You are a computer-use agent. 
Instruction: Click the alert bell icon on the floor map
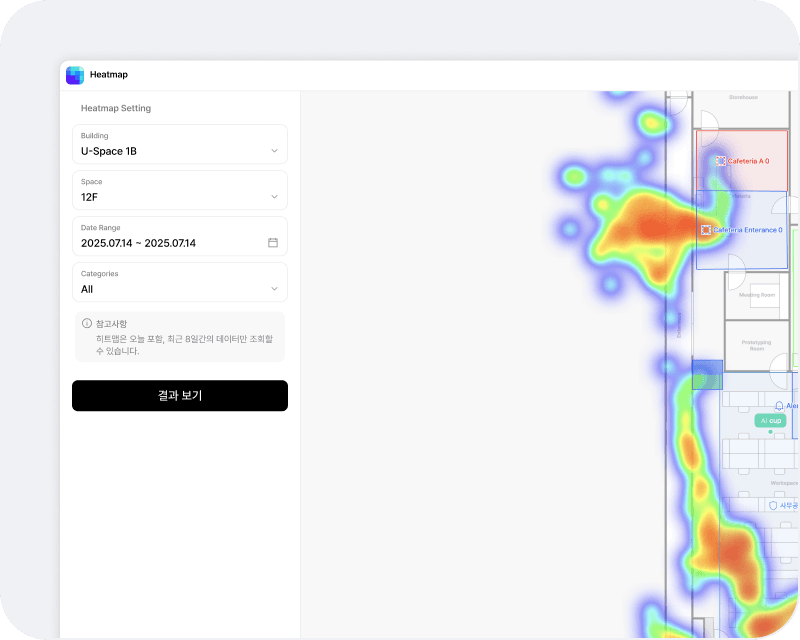779,405
